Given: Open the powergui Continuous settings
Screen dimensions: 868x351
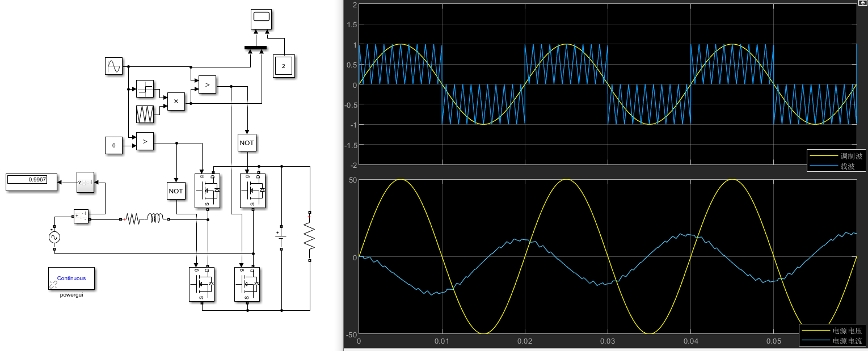Looking at the screenshot, I should (x=71, y=278).
